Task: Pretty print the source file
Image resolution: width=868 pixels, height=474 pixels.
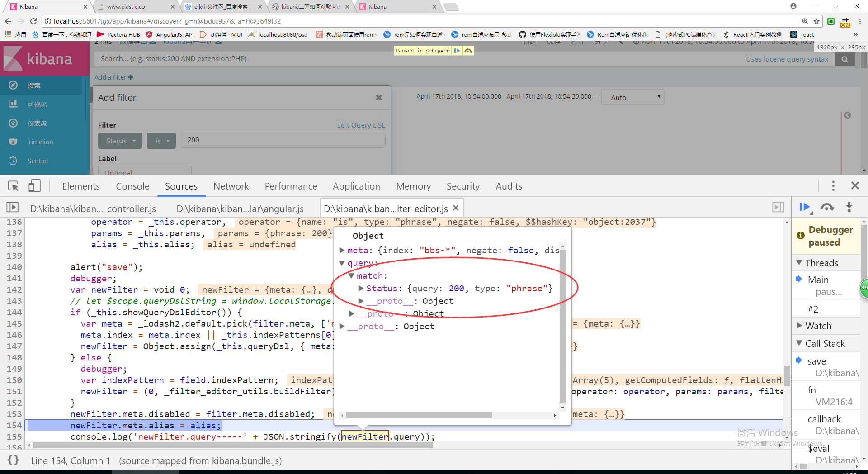Action: point(14,460)
